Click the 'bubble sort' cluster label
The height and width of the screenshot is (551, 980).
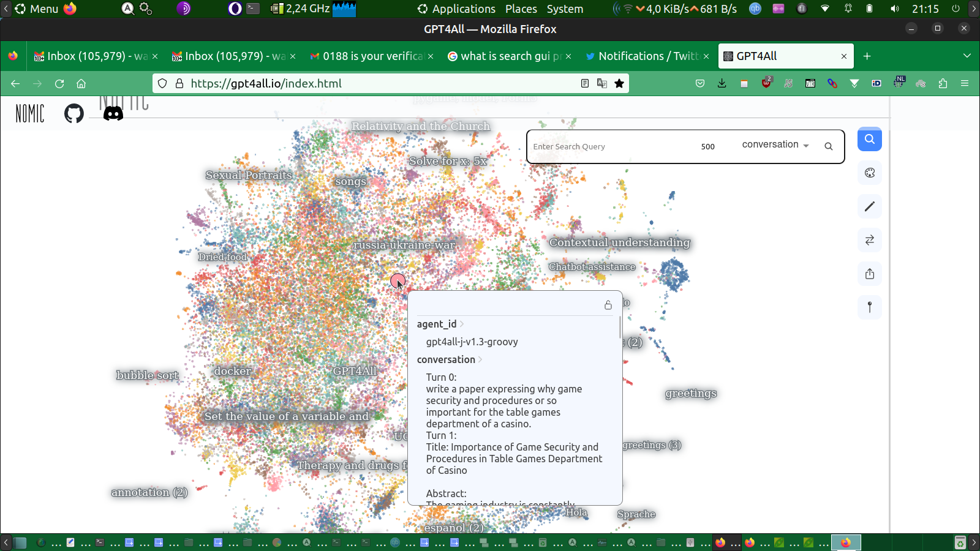click(148, 375)
